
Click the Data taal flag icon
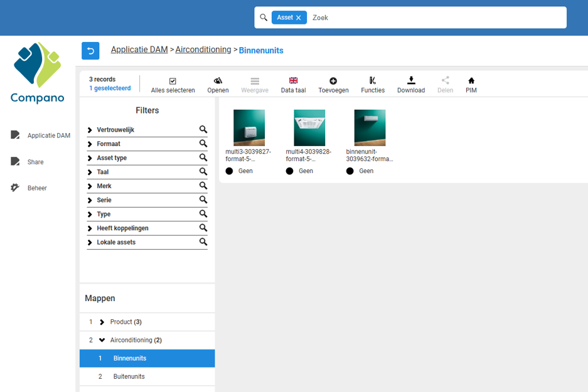click(293, 81)
